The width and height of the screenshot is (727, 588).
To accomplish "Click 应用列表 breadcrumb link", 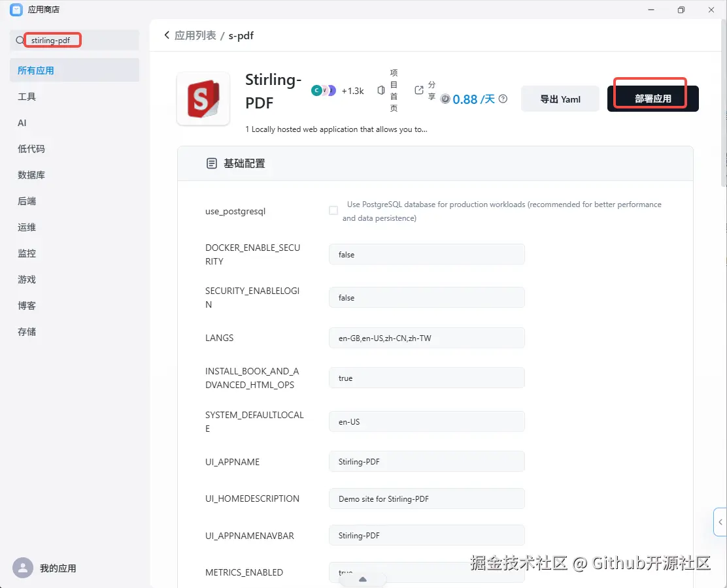I will point(195,35).
